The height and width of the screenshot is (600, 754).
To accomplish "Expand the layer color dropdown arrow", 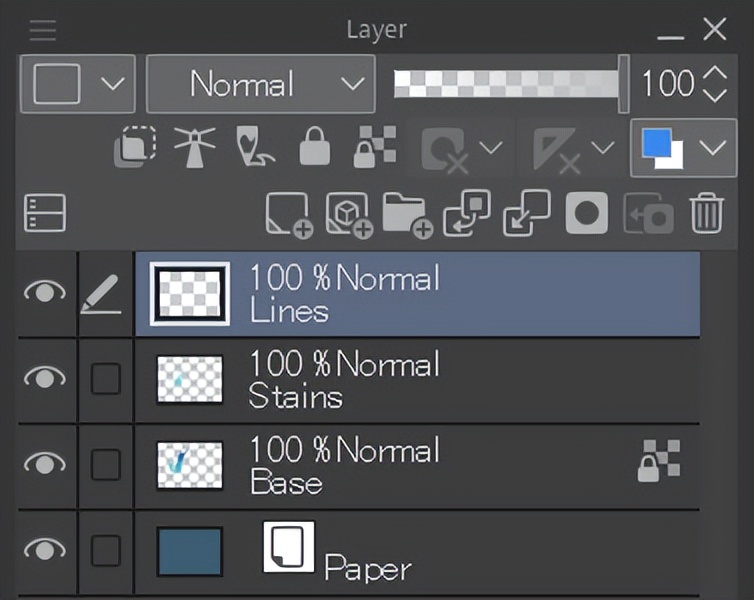I will [x=713, y=148].
